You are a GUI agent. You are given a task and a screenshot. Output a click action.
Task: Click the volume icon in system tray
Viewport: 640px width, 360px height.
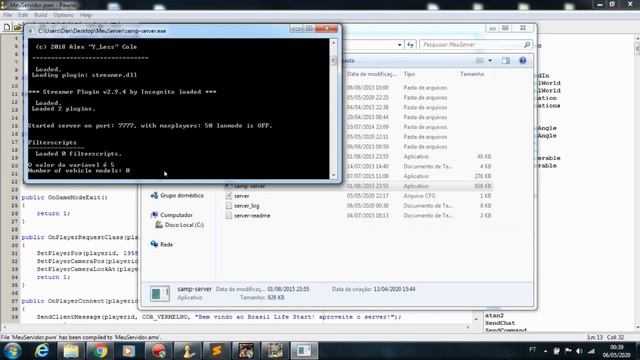pyautogui.click(x=579, y=351)
